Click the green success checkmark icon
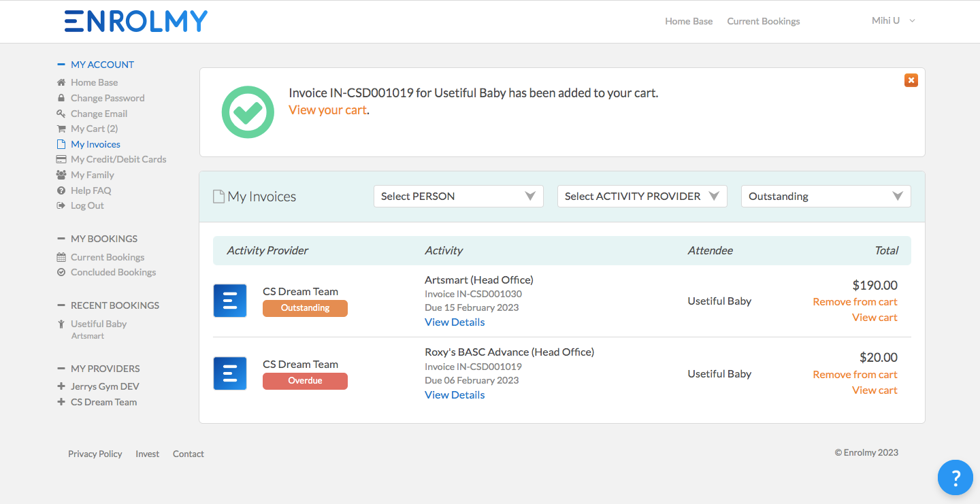Screen dimensions: 980x504 (x=248, y=112)
